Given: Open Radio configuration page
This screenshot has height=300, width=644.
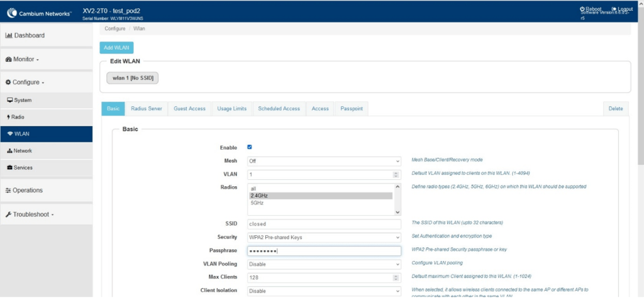Looking at the screenshot, I should 17,117.
